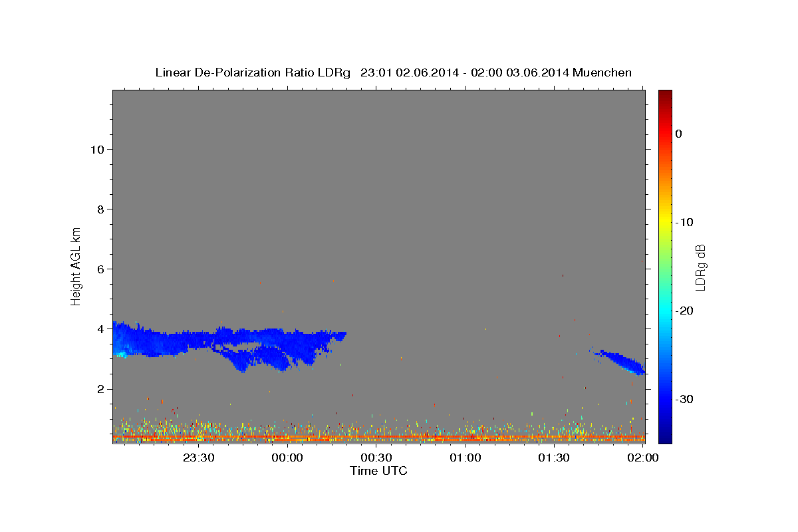Click the '01:00' time tick label
Screen dimensions: 798x532
(x=465, y=458)
